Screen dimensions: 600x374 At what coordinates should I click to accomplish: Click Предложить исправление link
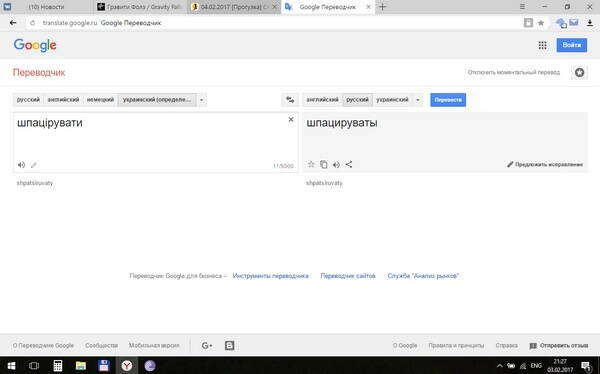coord(545,165)
